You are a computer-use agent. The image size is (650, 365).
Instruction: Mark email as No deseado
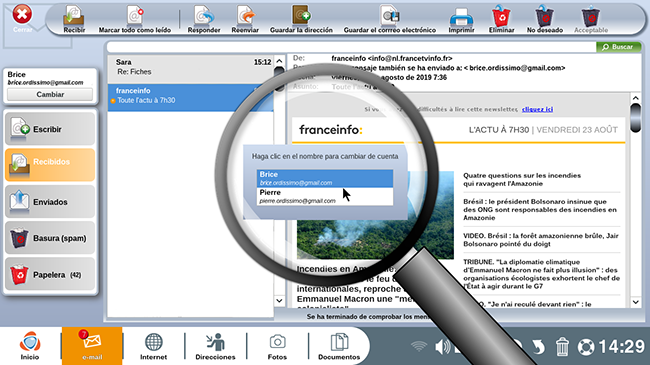click(545, 17)
